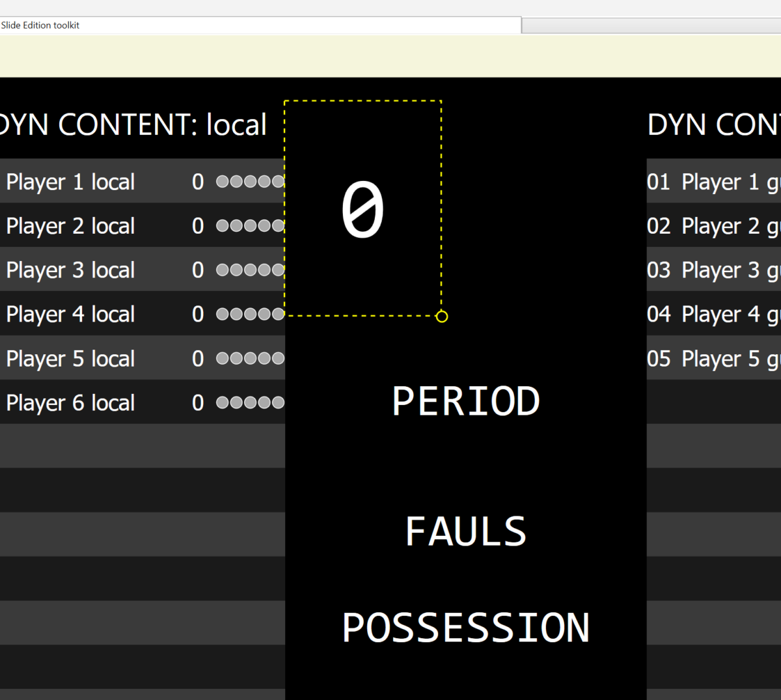The height and width of the screenshot is (700, 781).
Task: Select the DYN CONTENT: local header
Action: (133, 124)
